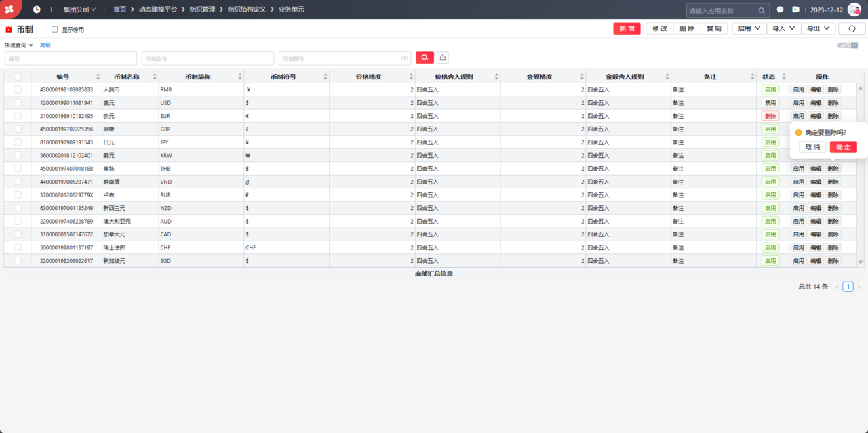Expand the 启用 toolbar dropdown
868x433 pixels.
[x=749, y=28]
